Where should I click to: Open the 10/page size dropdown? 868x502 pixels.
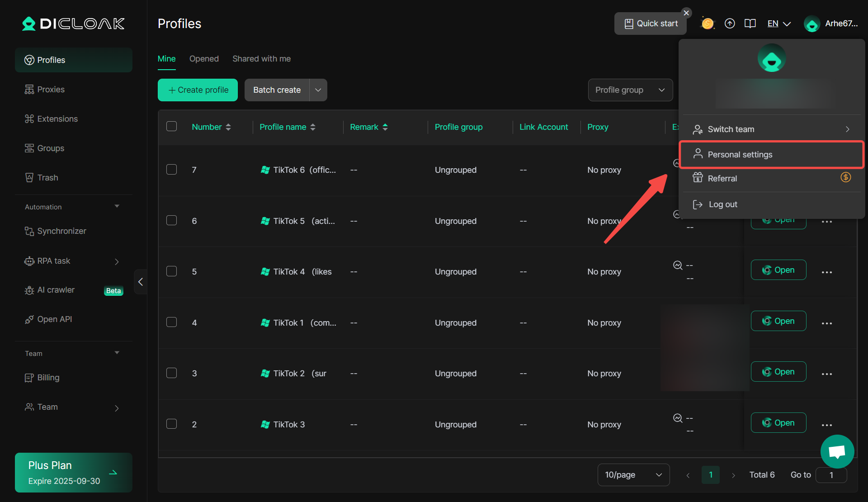(x=633, y=475)
